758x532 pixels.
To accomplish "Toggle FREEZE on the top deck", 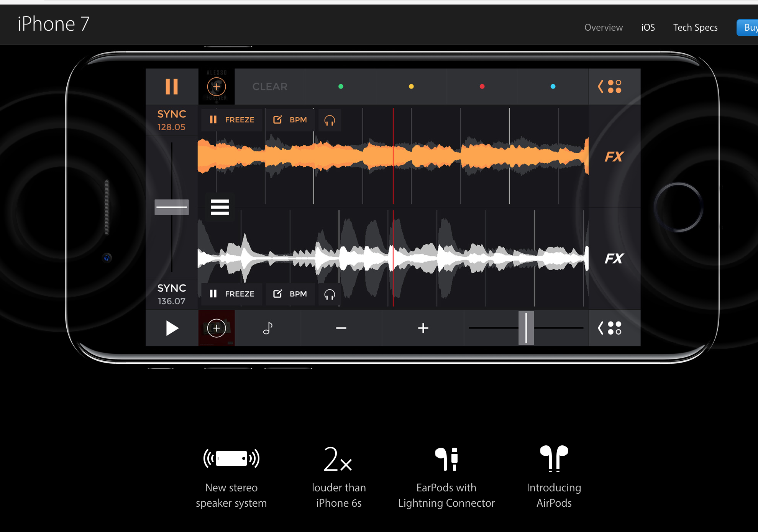I will click(232, 120).
